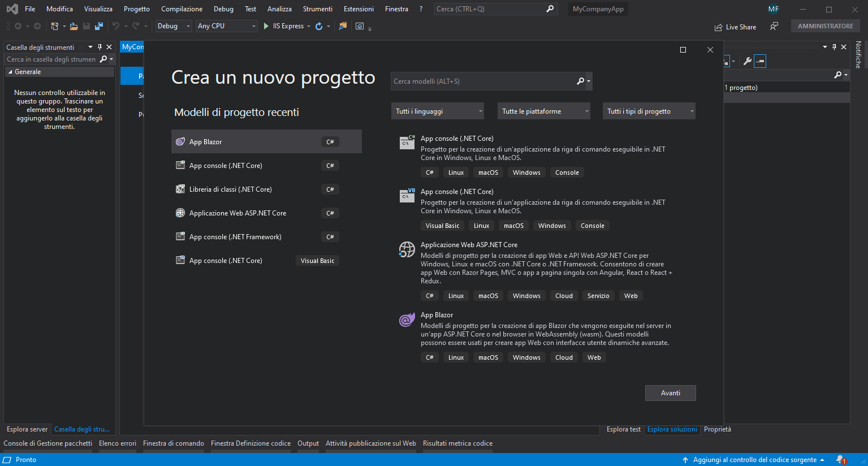Open the Debug configuration dropdown
Screen dimensions: 868x466
coord(174,26)
